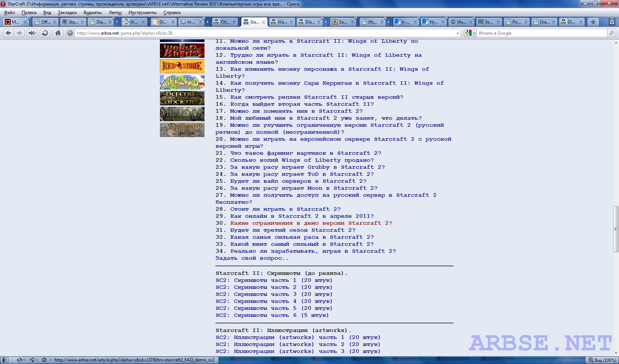This screenshot has height=364, width=619.
Task: Click the URL address field
Action: (x=265, y=33)
